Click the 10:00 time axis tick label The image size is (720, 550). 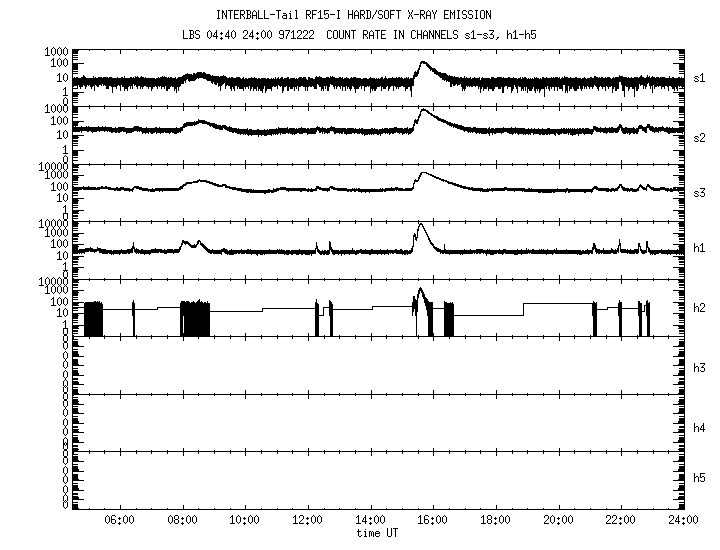[244, 522]
